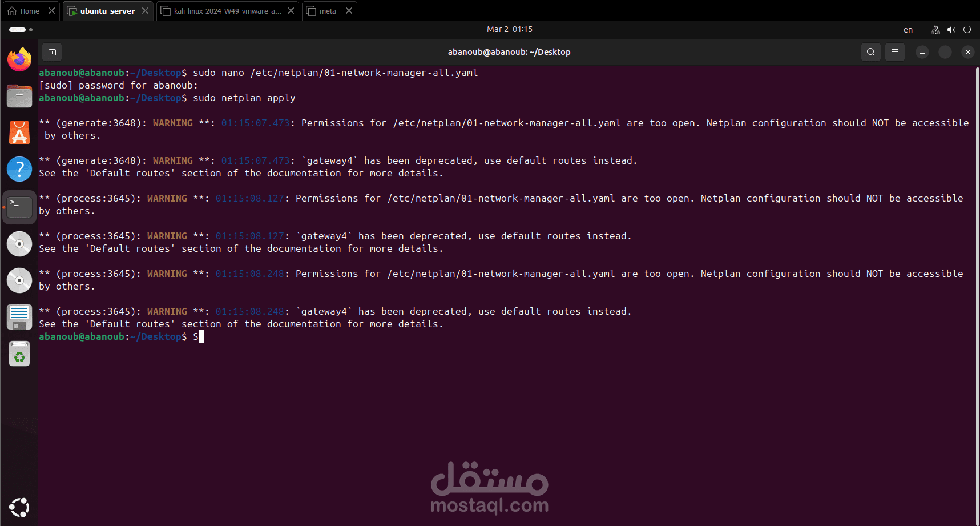
Task: Click terminal search magnifier icon
Action: click(870, 52)
